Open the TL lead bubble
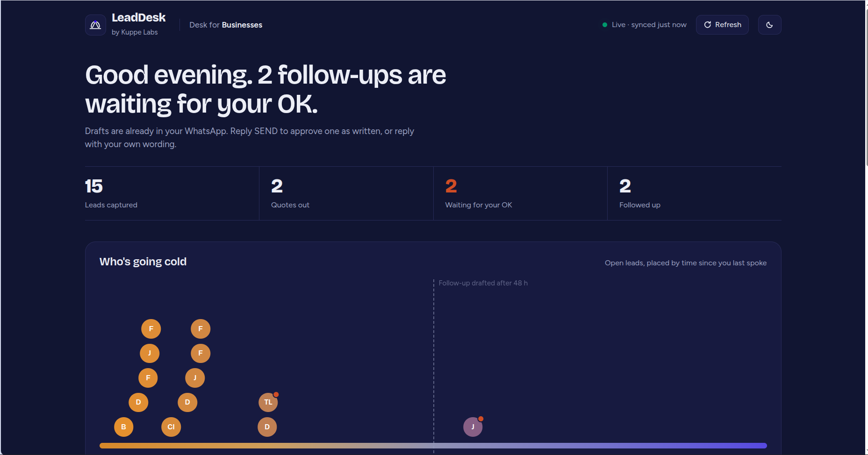 point(268,402)
